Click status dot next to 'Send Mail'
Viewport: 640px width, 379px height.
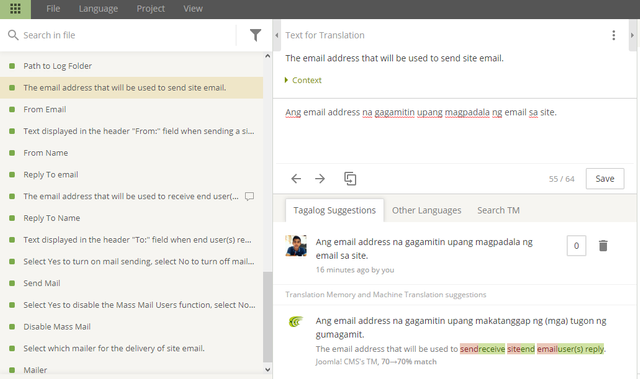click(12, 283)
